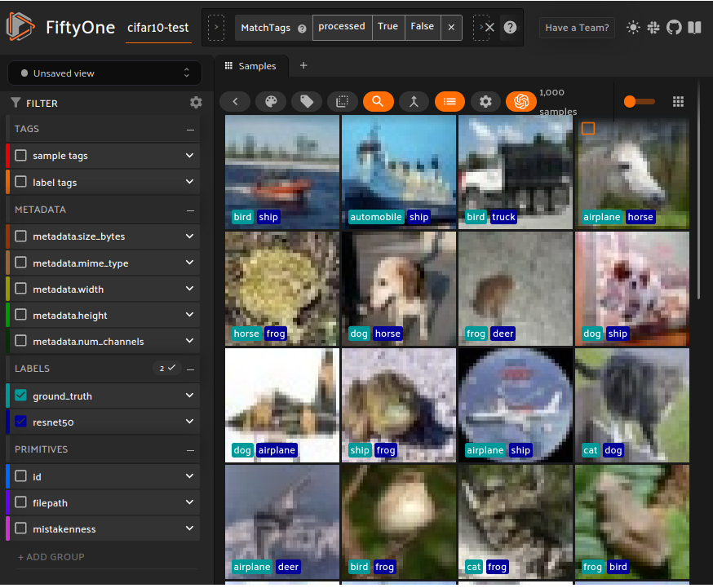Screen dimensions: 713x588
Task: Click the FiftyOne title text
Action: (x=81, y=27)
